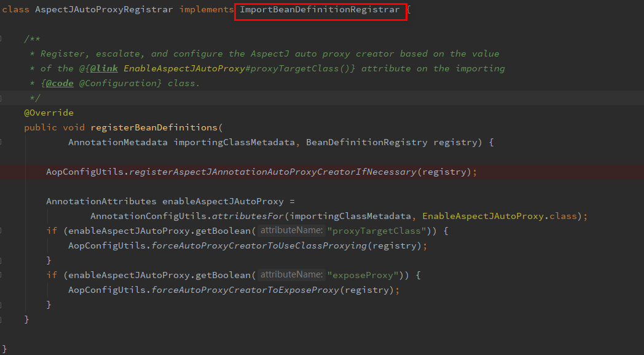Click the @Override annotation
This screenshot has height=355, width=644.
click(49, 113)
